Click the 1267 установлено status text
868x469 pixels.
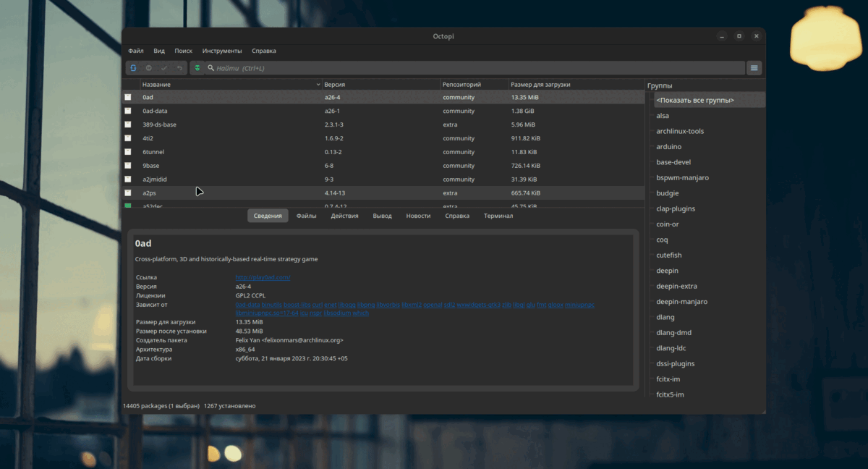[x=229, y=406]
